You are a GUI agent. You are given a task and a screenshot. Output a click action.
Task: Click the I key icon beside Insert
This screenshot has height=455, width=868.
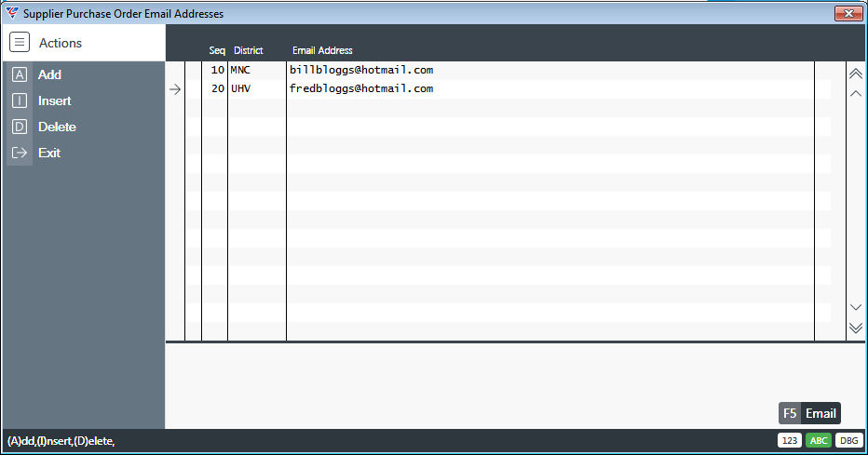coord(20,100)
